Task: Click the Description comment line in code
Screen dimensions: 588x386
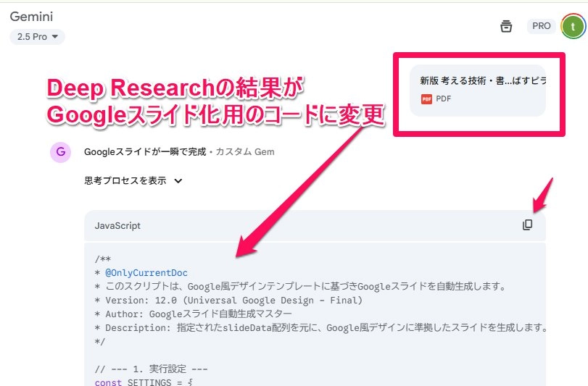Action: 320,327
